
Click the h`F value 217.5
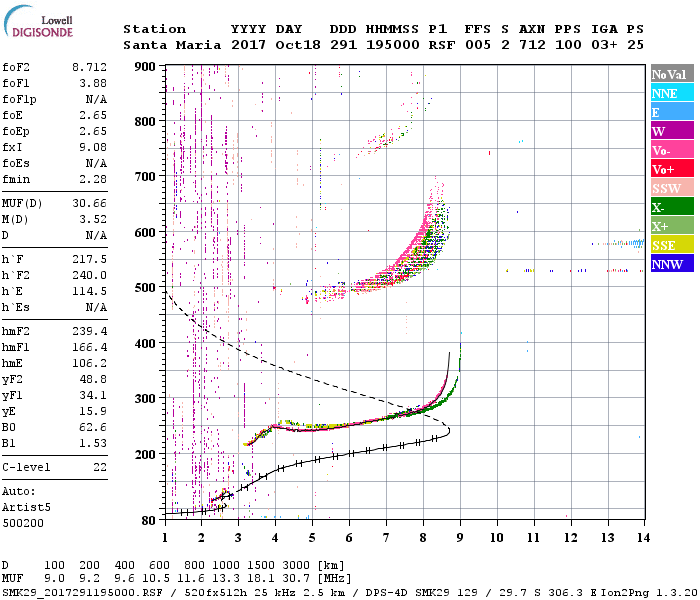click(x=89, y=259)
